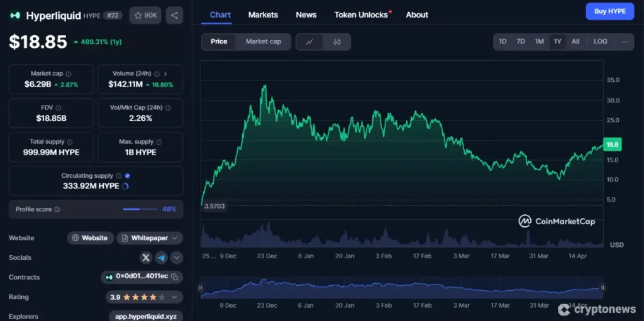
Task: Open the Markets tab
Action: point(264,15)
